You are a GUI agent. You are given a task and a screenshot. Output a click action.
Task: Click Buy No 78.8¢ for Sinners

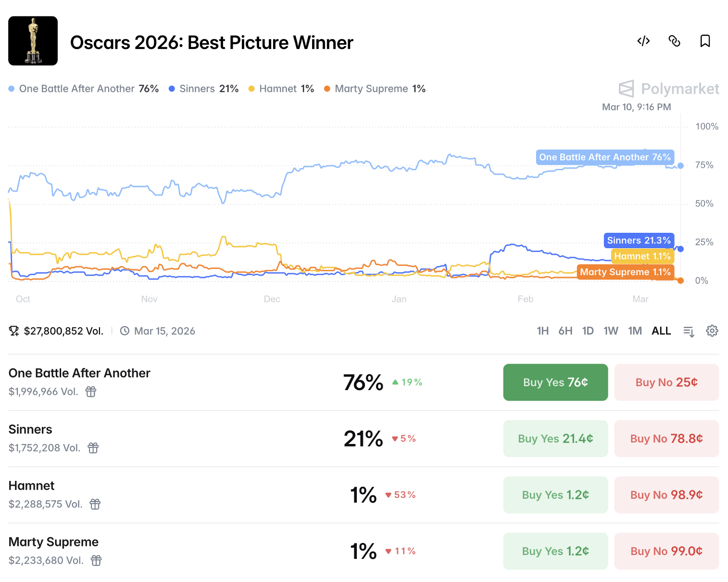coord(666,438)
